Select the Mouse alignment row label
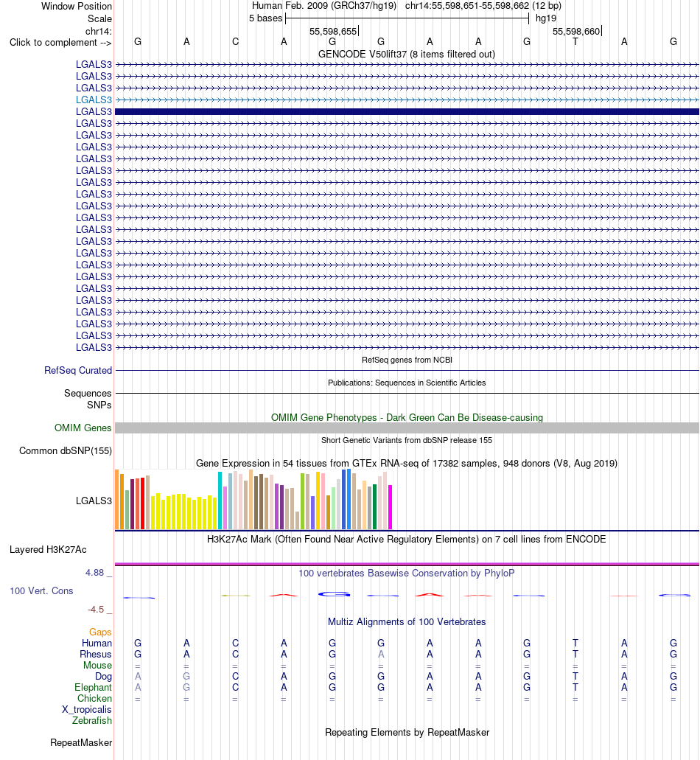This screenshot has width=700, height=760. click(97, 666)
